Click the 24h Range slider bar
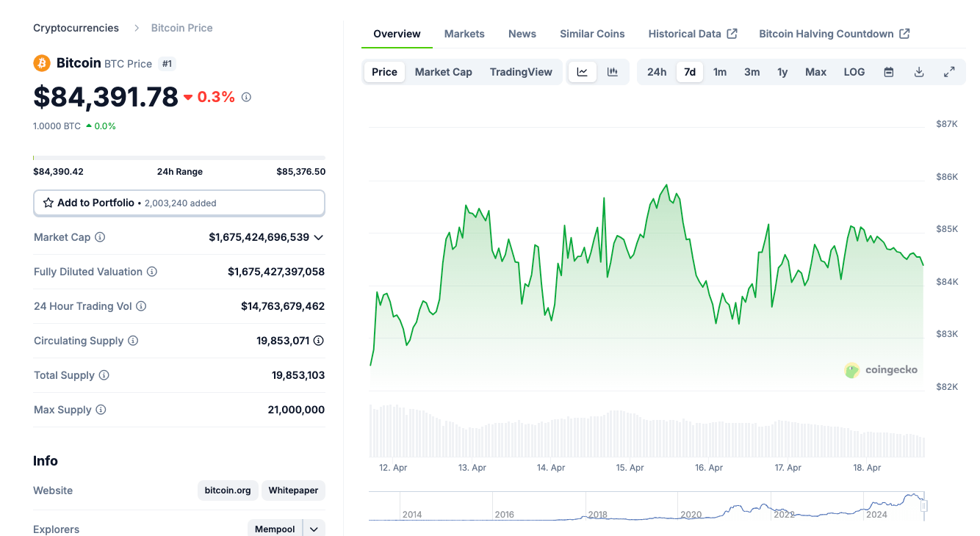This screenshot has width=980, height=536. click(x=179, y=156)
